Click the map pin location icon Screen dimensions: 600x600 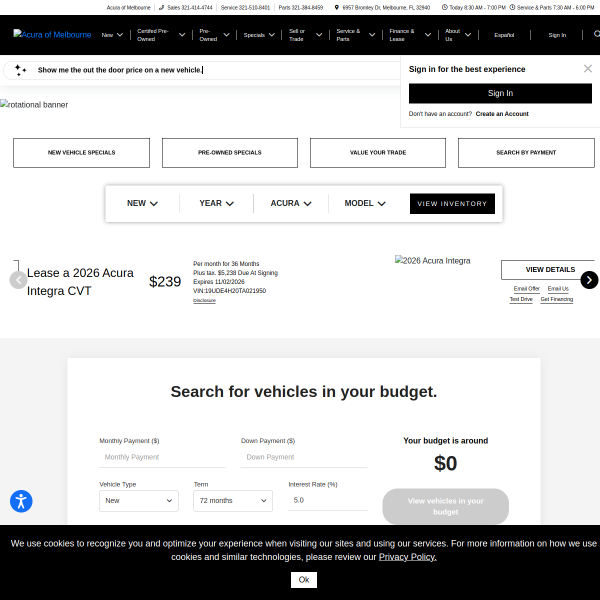[x=337, y=7]
